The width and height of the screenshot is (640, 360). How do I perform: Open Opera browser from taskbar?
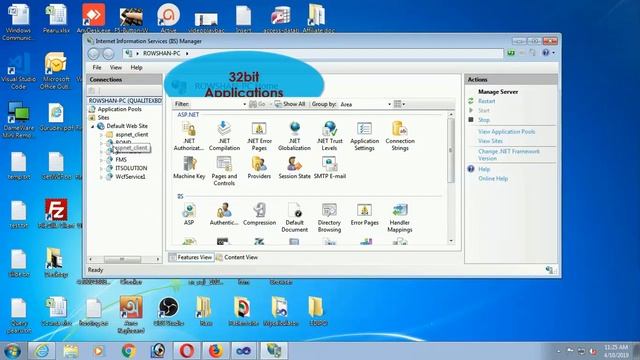[x=187, y=351]
